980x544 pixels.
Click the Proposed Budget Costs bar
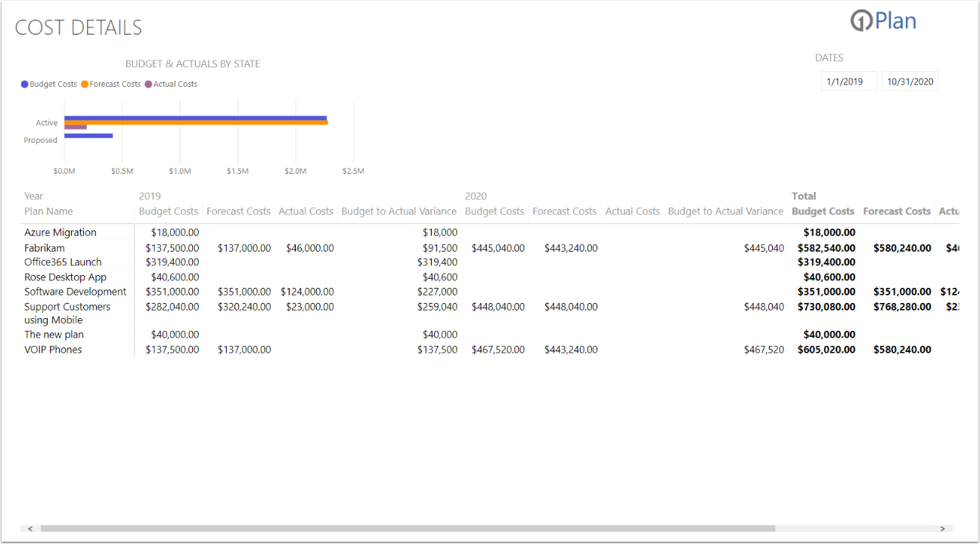[88, 136]
